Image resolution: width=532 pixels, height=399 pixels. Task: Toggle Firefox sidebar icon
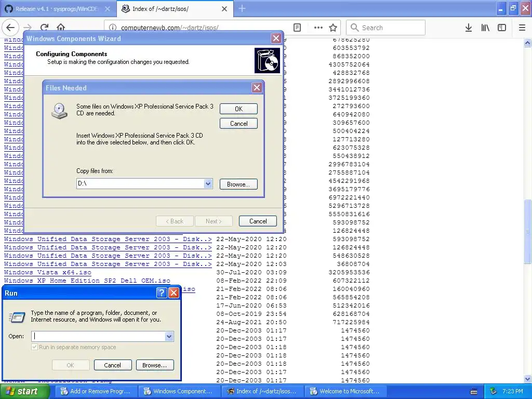pyautogui.click(x=501, y=28)
